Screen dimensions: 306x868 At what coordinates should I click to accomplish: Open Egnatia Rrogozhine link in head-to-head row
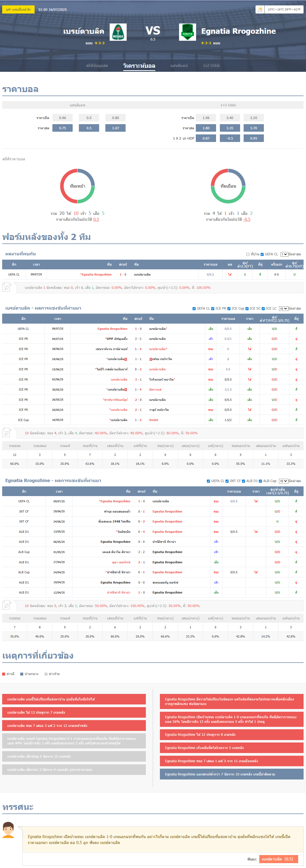pos(96,274)
